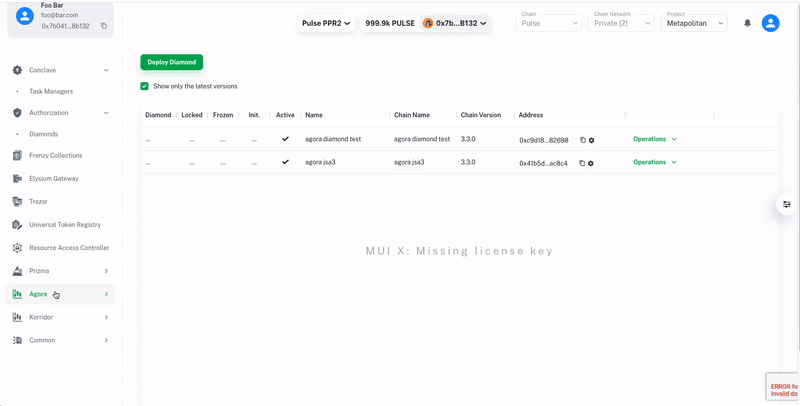Open the 0x7b...B132 wallet account dropdown
Viewport: 800px width, 406px height.
point(455,23)
